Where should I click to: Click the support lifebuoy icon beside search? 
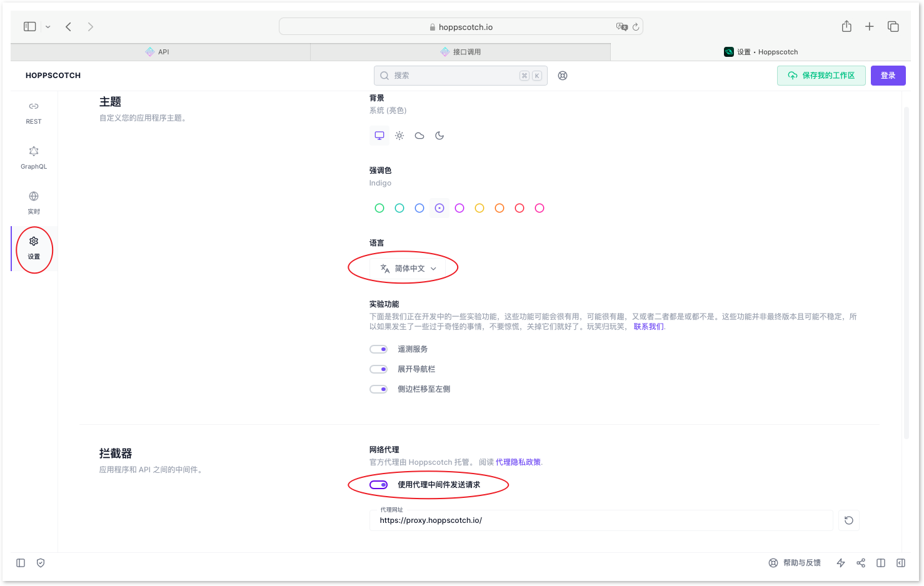[x=563, y=76]
